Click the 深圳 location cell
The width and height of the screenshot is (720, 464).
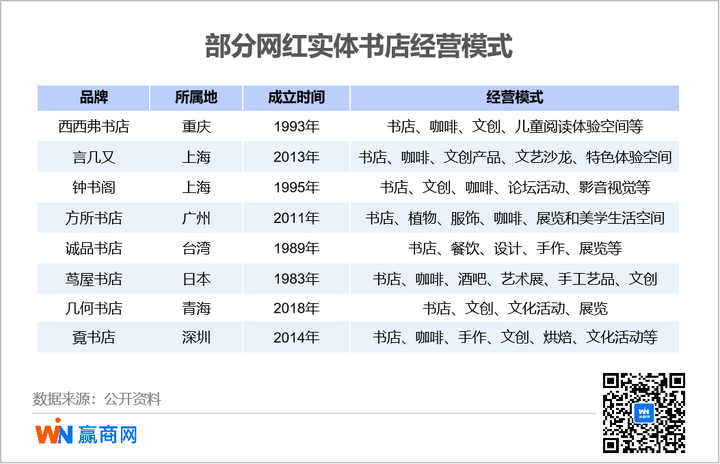point(196,338)
